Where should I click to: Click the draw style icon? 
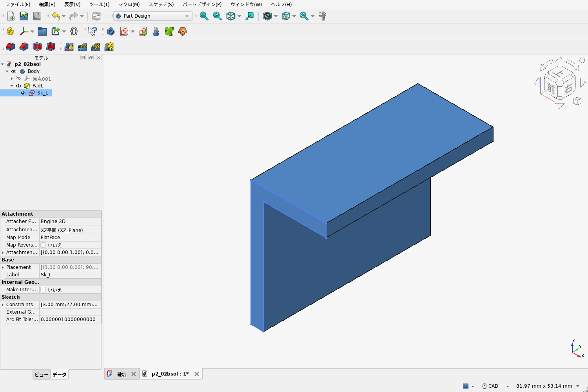[267, 16]
